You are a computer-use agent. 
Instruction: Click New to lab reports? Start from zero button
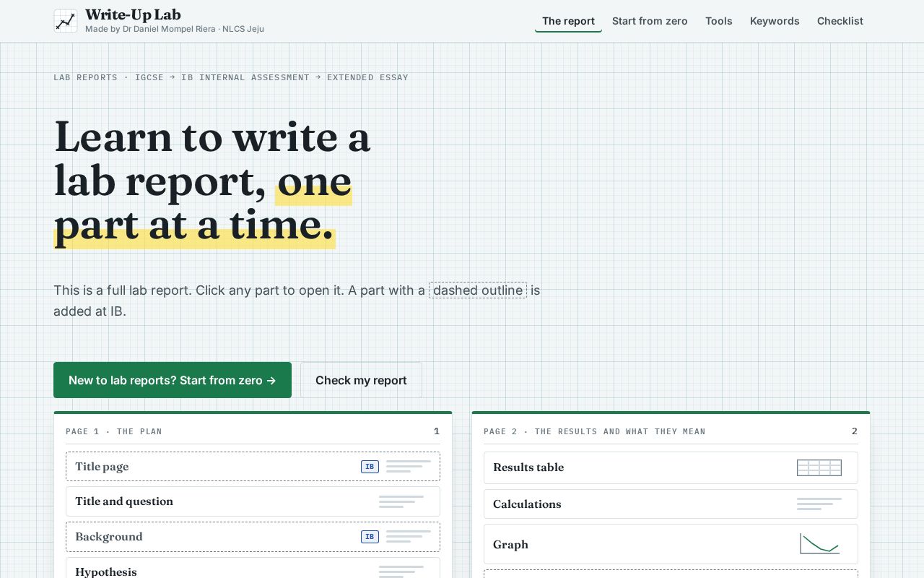[173, 380]
